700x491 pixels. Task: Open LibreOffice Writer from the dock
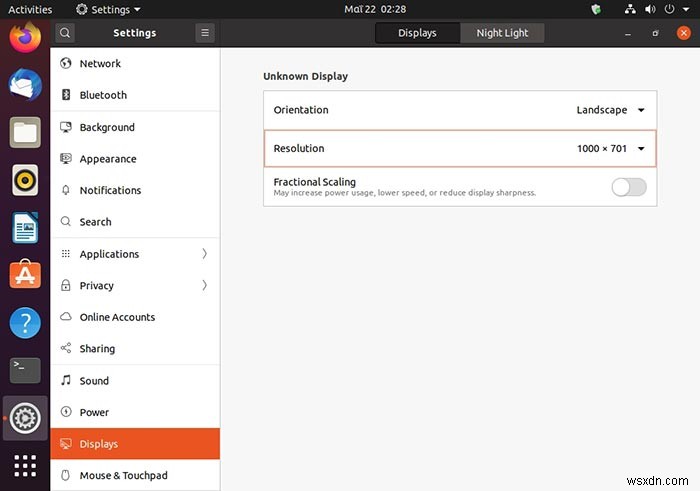pyautogui.click(x=25, y=228)
